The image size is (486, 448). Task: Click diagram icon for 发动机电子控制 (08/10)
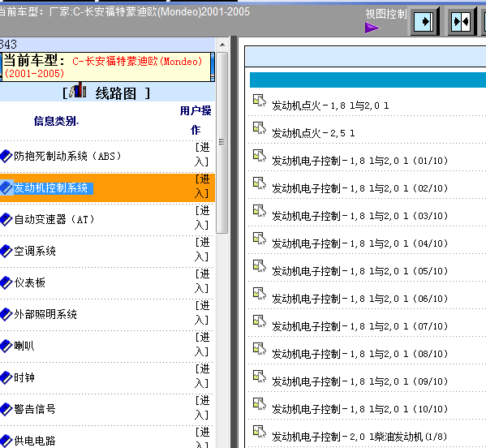260,349
